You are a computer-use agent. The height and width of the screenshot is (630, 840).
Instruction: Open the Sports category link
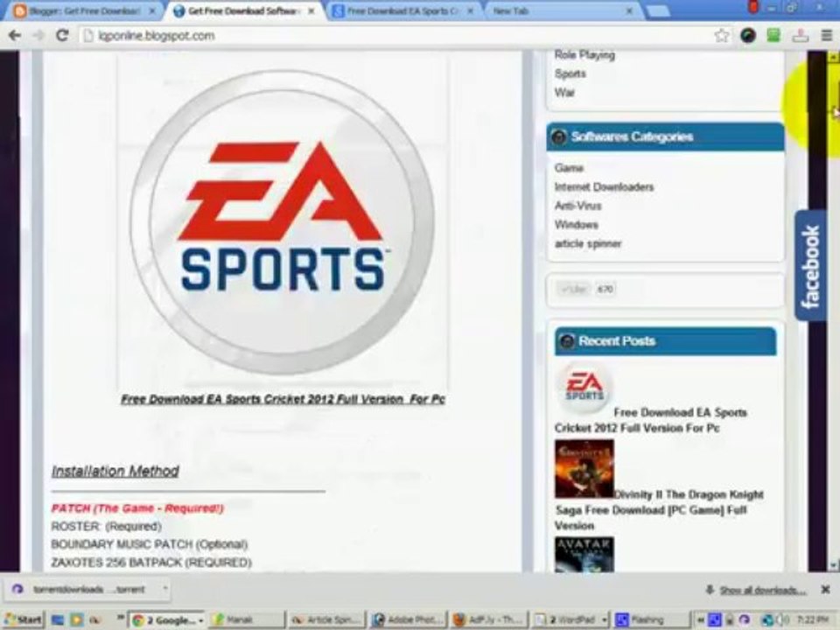(570, 73)
